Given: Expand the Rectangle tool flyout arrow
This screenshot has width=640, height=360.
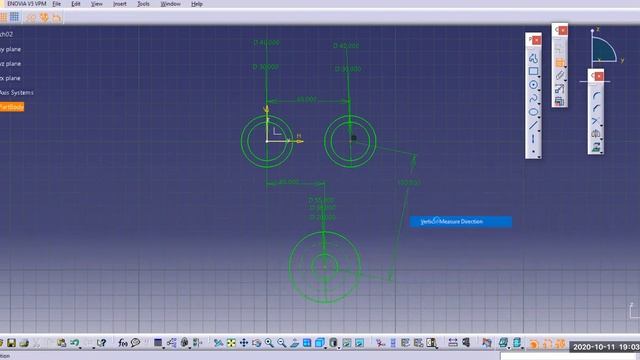Looking at the screenshot, I should point(539,76).
